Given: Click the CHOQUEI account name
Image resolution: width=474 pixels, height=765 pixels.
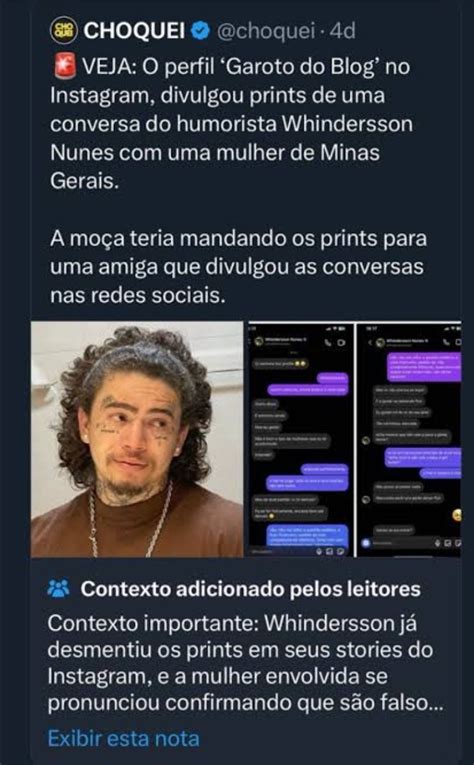Looking at the screenshot, I should click(134, 31).
